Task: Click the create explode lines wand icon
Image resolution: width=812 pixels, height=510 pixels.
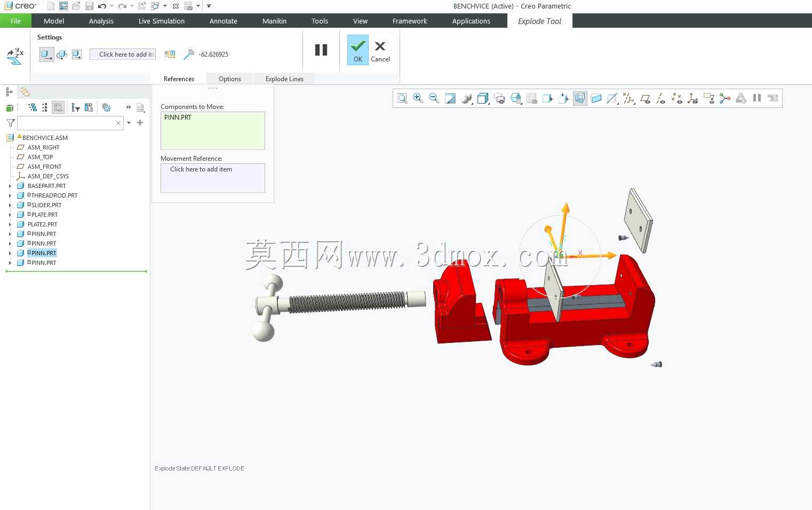Action: 189,54
